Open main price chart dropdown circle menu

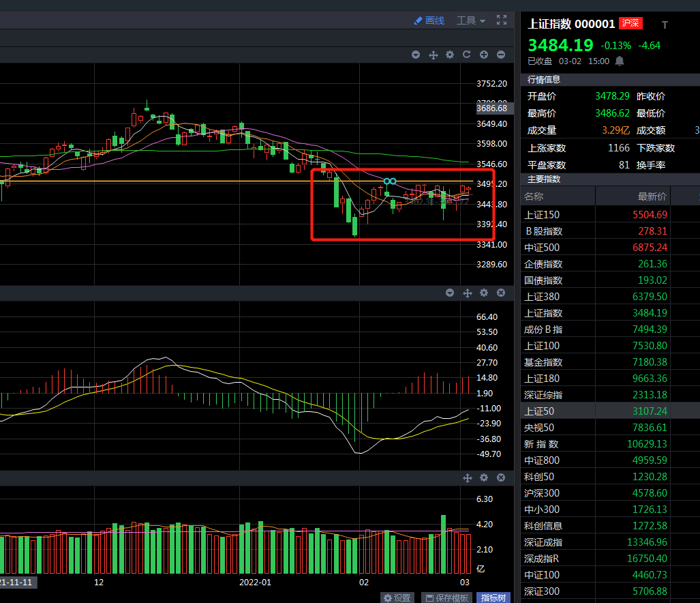point(416,55)
